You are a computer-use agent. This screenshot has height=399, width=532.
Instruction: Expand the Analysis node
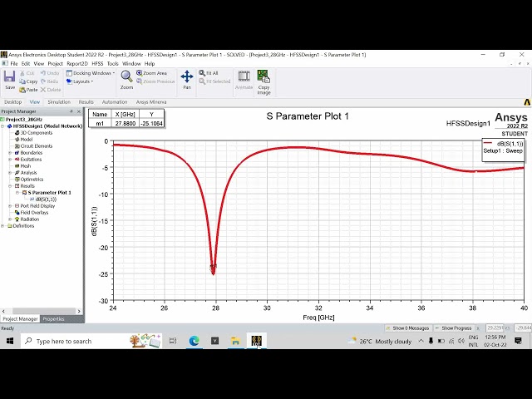point(10,173)
